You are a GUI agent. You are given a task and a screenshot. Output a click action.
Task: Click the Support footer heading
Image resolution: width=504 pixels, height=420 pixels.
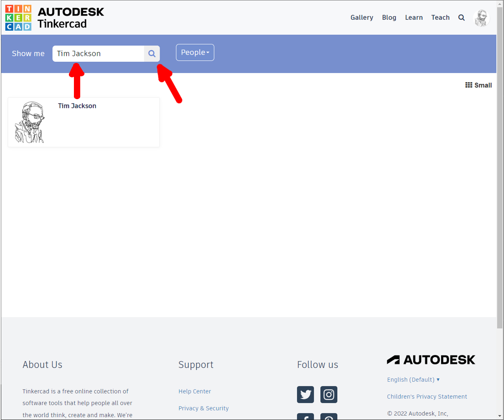(x=196, y=365)
